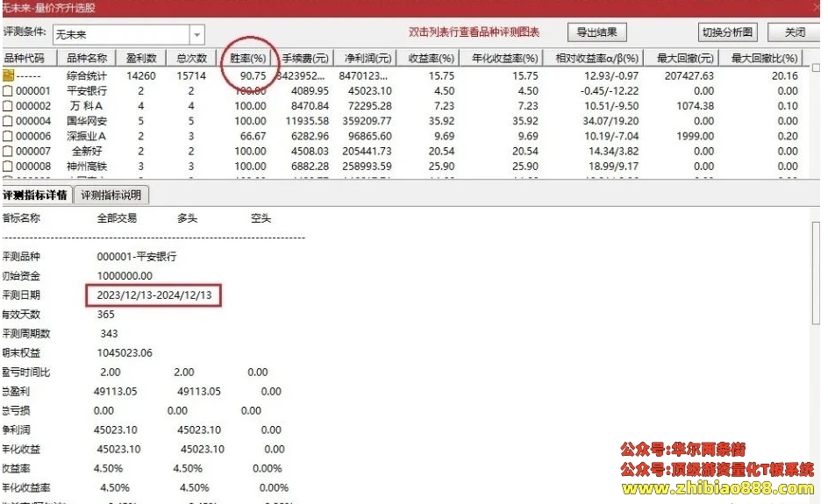828x504 pixels.
Task: Select the 平安银行 row name
Action: pos(87,91)
